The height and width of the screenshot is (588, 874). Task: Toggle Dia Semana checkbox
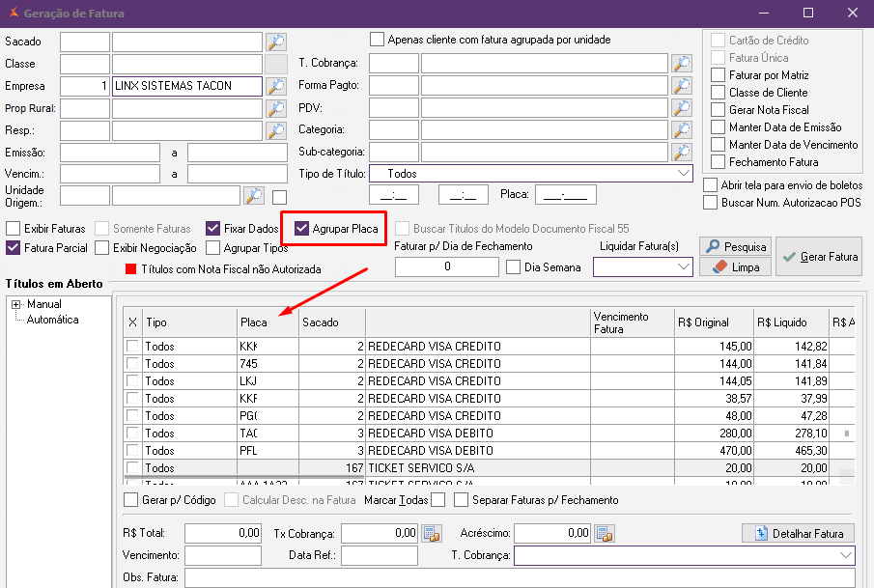pos(514,267)
